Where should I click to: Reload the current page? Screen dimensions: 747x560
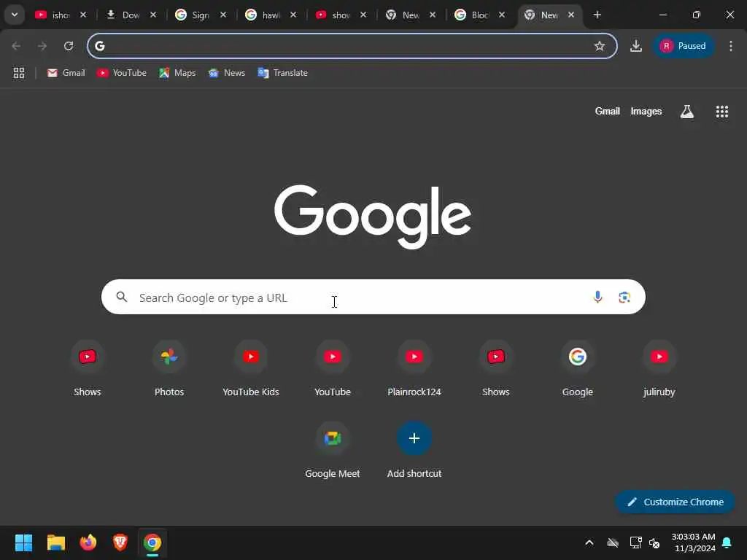[x=69, y=46]
